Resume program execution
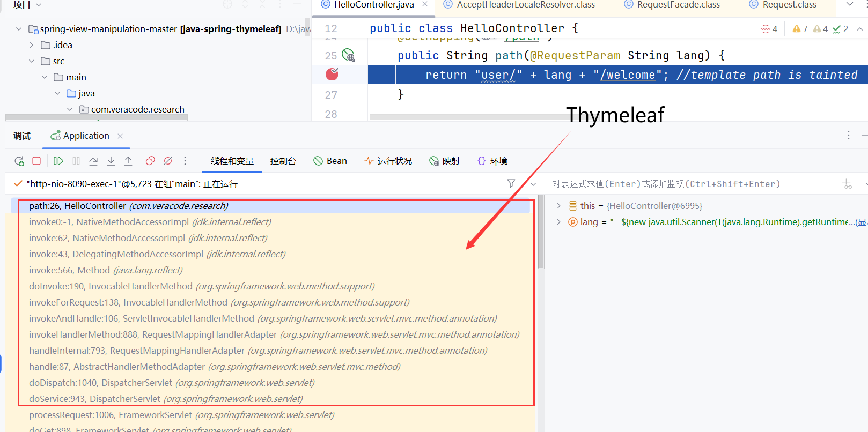This screenshot has height=432, width=868. (x=58, y=161)
